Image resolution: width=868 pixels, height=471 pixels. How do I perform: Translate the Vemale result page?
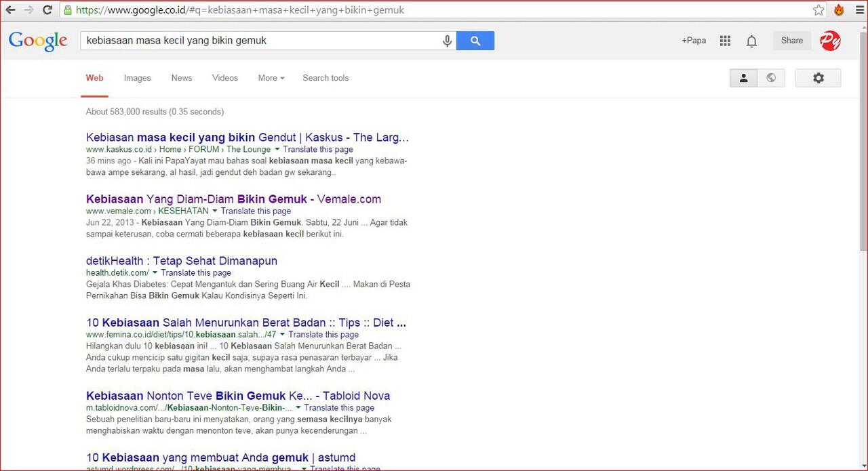pyautogui.click(x=256, y=211)
